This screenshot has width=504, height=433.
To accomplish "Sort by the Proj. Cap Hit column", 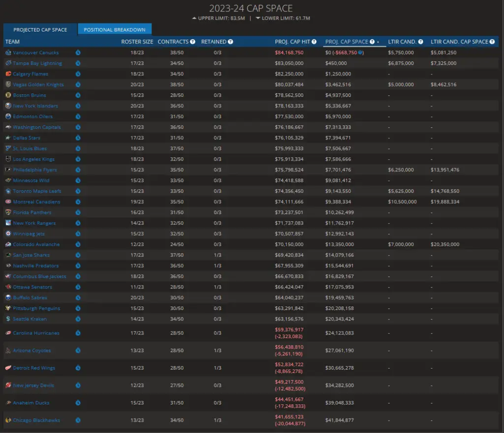I will tap(292, 42).
